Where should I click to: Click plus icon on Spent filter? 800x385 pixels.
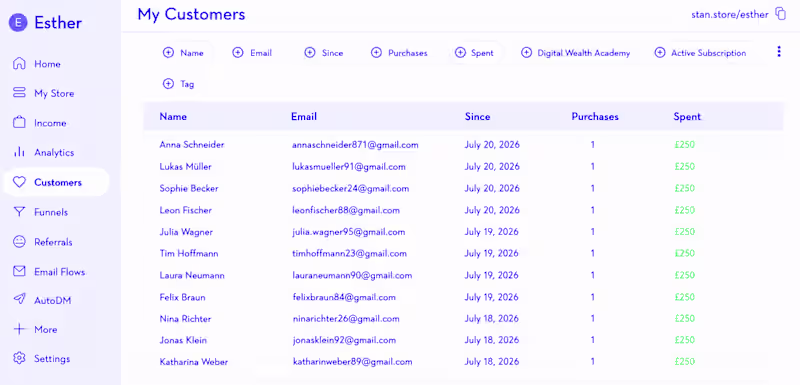pos(460,53)
